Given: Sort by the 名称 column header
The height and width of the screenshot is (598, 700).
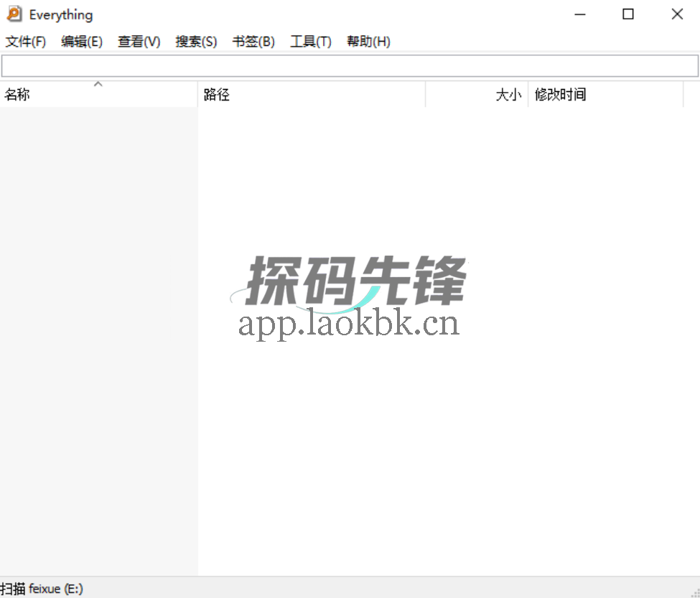Looking at the screenshot, I should coord(98,94).
